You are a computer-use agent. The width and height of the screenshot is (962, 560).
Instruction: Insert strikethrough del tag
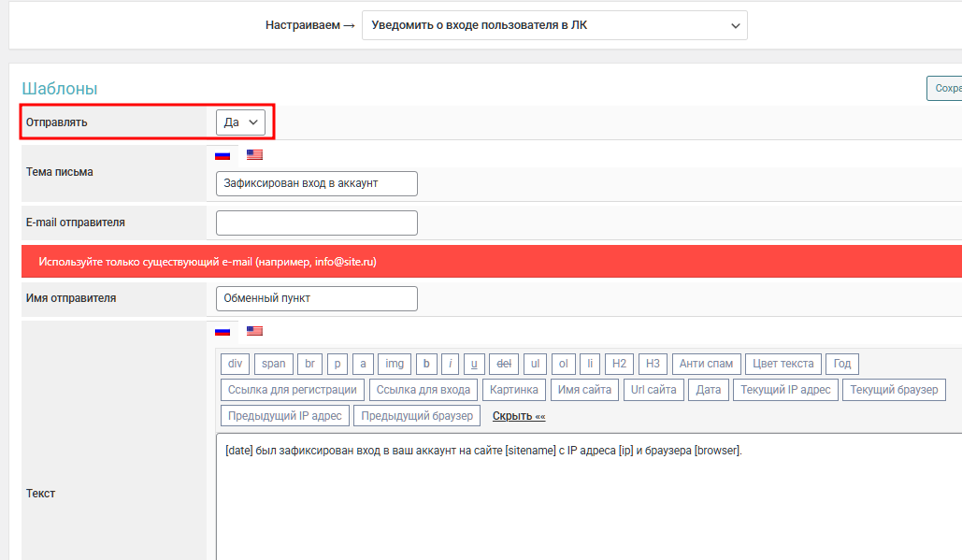click(503, 364)
